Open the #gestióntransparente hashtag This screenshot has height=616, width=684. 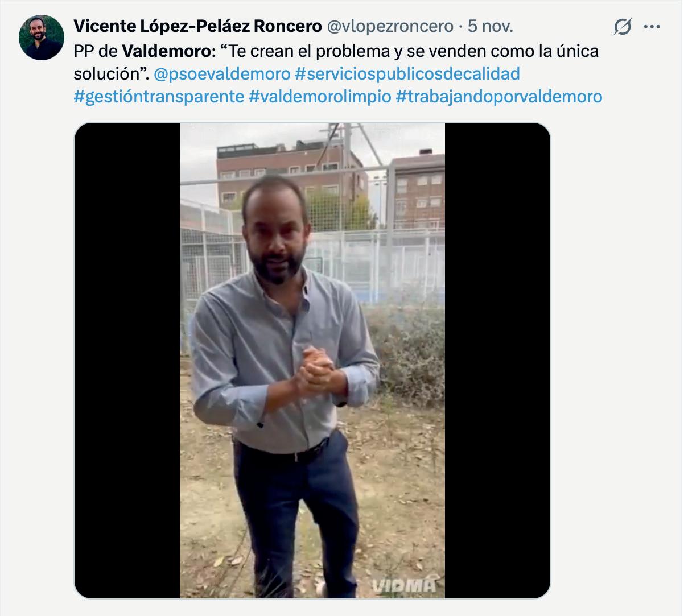159,96
